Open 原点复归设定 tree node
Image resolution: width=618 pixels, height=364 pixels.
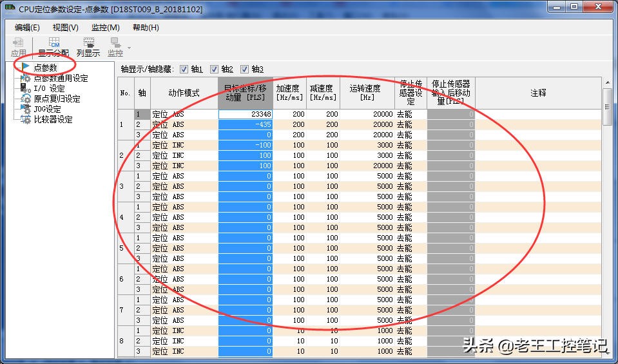(57, 99)
